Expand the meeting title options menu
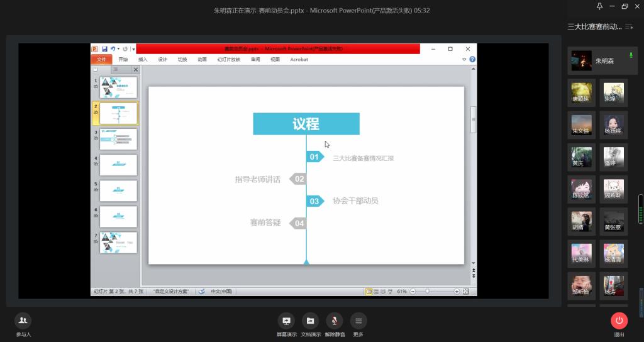The height and width of the screenshot is (342, 644). (x=629, y=26)
